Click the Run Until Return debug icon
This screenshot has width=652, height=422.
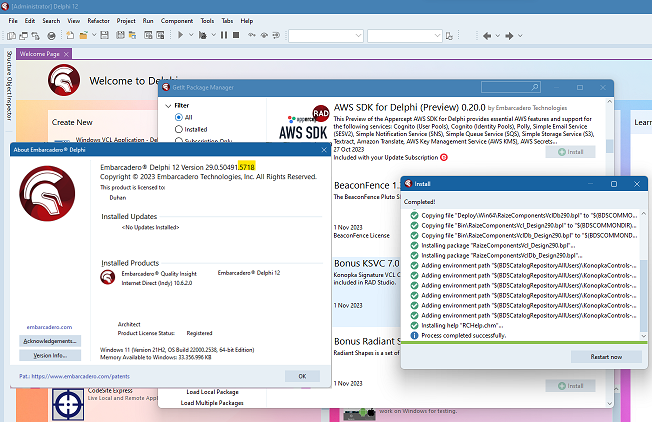(276, 35)
